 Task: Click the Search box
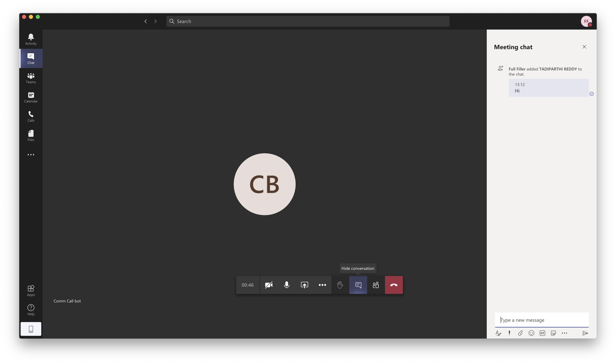tap(308, 21)
